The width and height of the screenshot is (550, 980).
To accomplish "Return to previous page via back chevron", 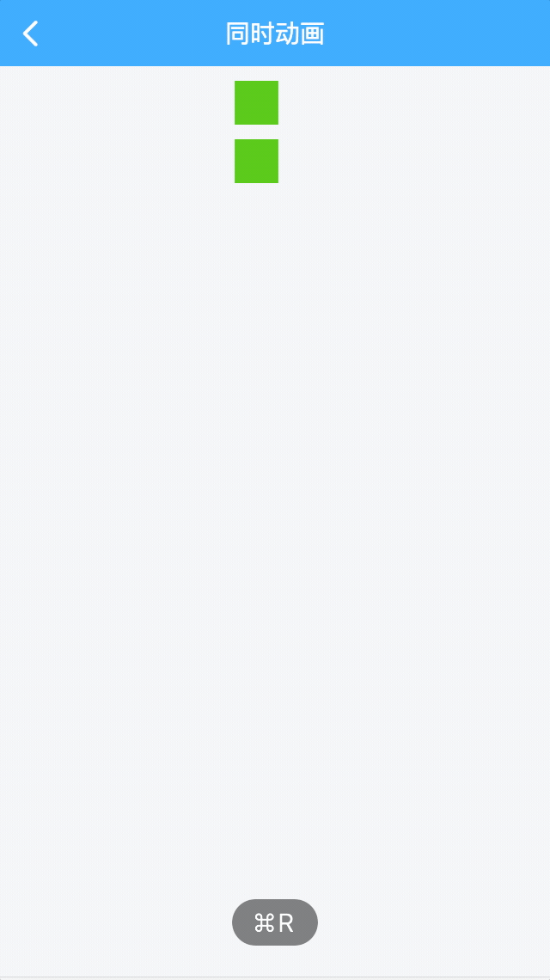I will coord(31,34).
